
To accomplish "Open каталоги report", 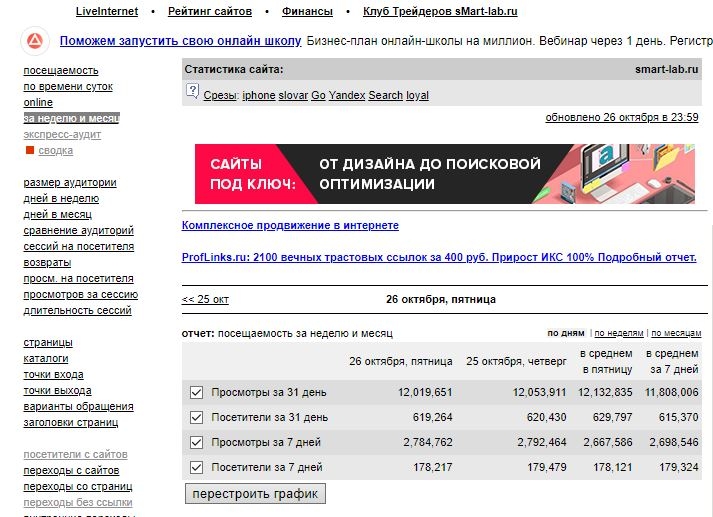I will 46,358.
